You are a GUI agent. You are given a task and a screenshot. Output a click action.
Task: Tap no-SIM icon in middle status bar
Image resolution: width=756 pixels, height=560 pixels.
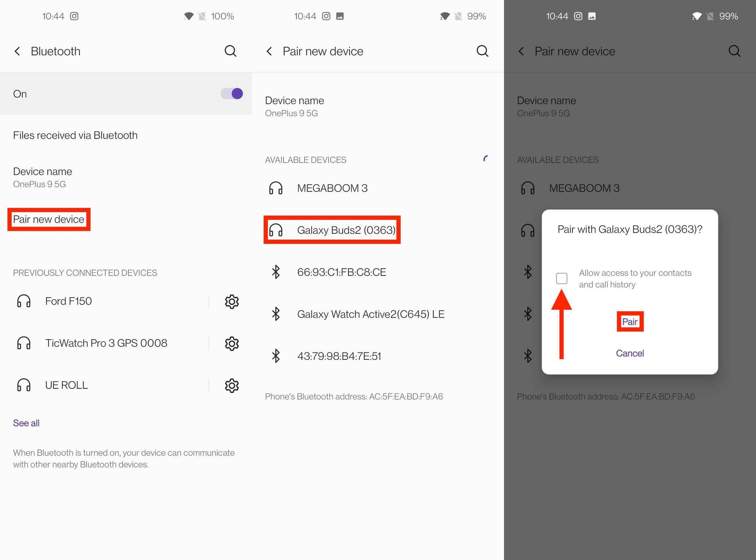458,16
